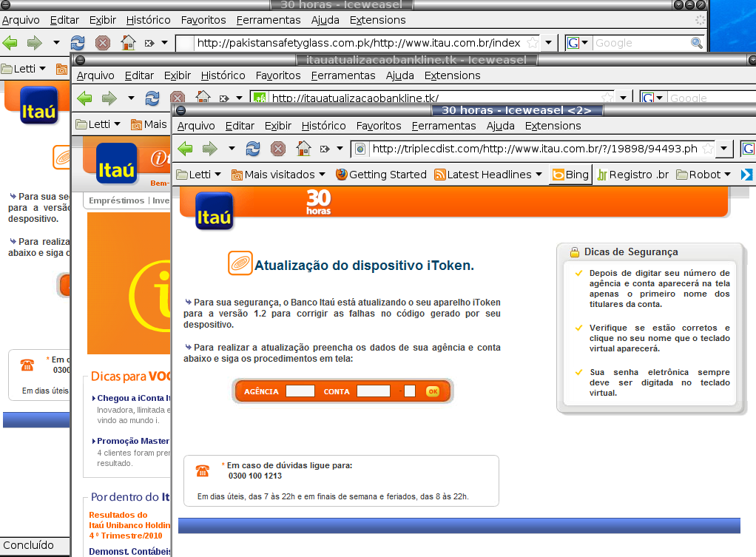Click the Itaú logo on the iToken update page
This screenshot has width=756, height=557.
click(215, 211)
